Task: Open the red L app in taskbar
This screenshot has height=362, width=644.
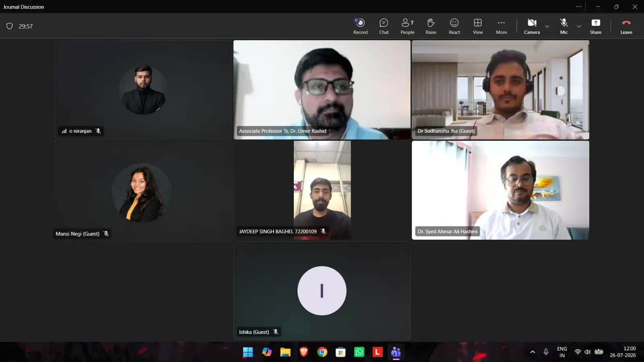Action: click(378, 352)
